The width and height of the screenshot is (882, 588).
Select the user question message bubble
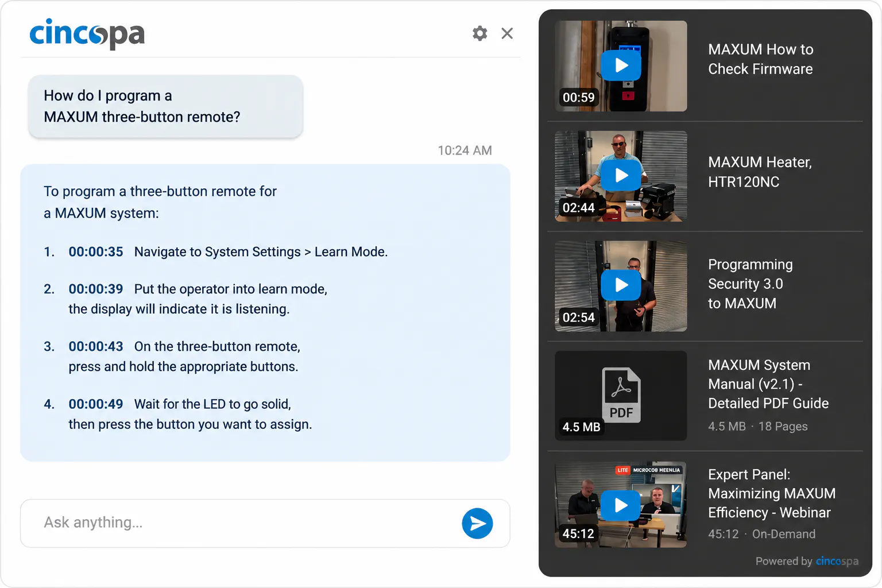pyautogui.click(x=165, y=106)
